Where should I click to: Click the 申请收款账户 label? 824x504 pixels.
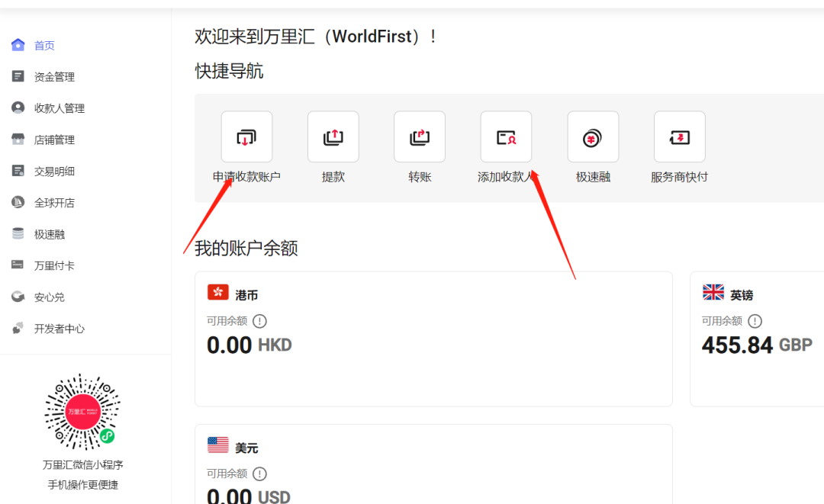(246, 177)
